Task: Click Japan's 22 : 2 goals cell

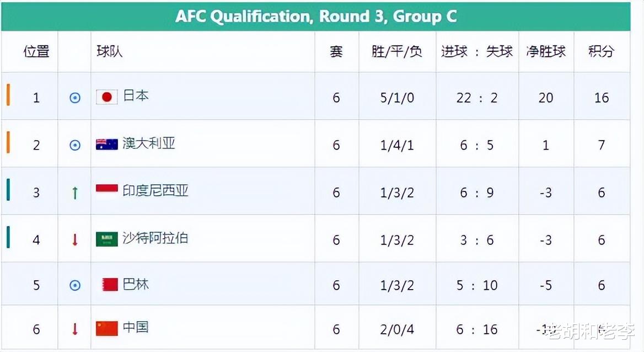Action: click(x=477, y=98)
